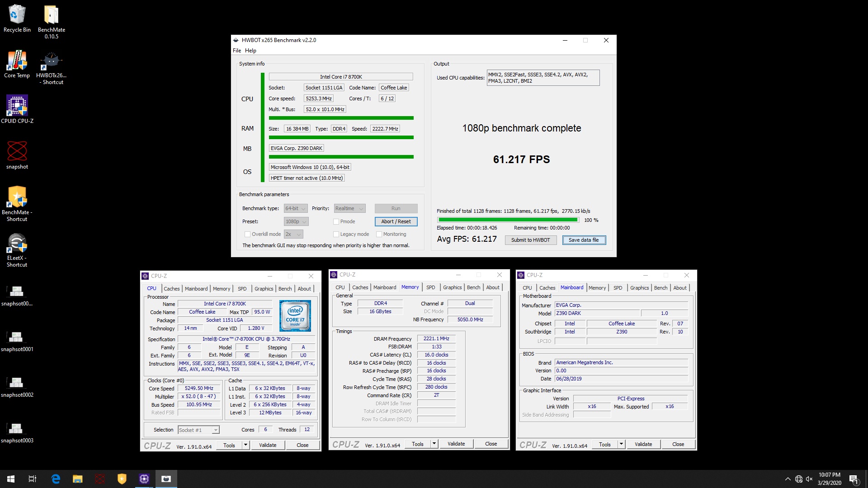Show hidden tray icons chevron
The width and height of the screenshot is (868, 488).
pos(788,479)
